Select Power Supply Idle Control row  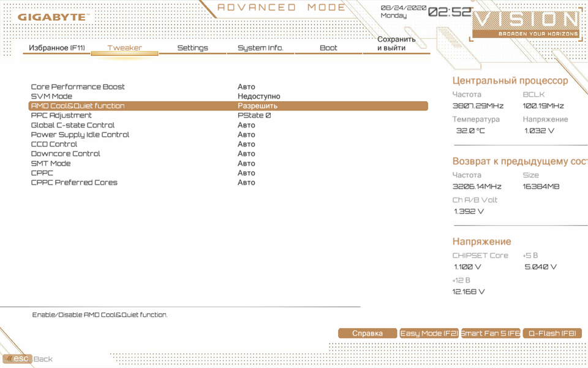[228, 134]
